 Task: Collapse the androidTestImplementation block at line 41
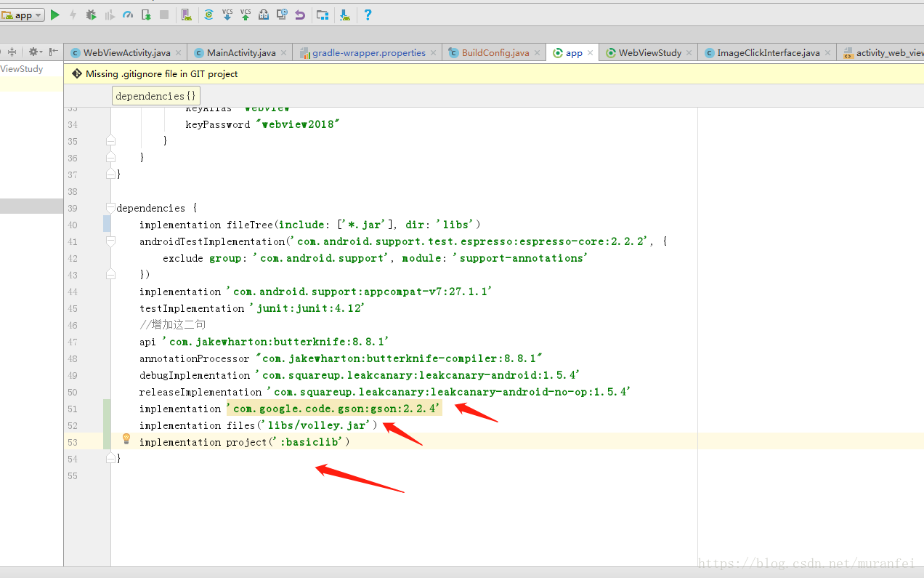[x=110, y=241]
